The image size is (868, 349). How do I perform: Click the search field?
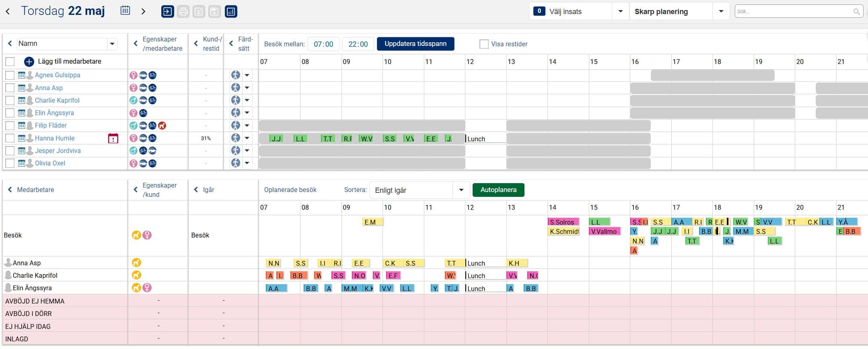click(x=794, y=12)
